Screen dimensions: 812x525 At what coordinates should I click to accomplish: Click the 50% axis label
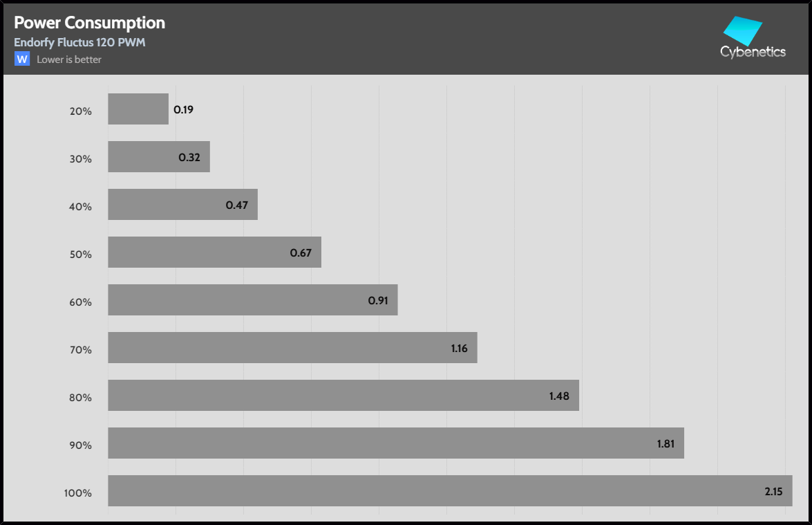(x=80, y=255)
